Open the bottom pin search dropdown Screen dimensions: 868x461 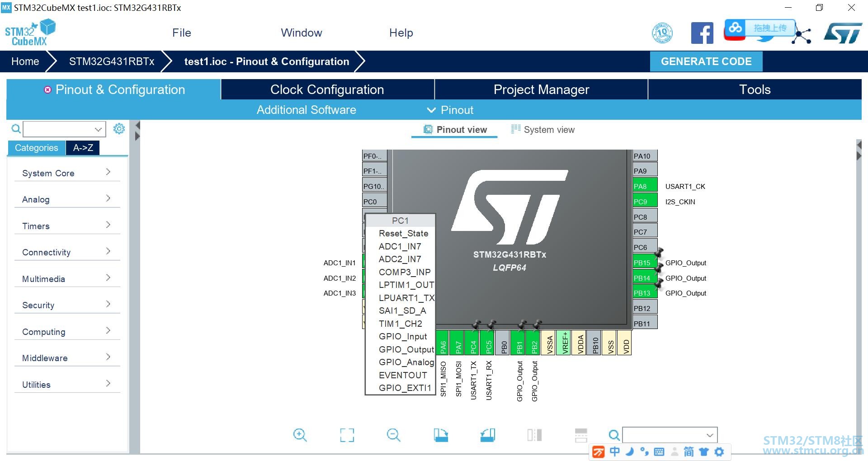click(x=710, y=435)
